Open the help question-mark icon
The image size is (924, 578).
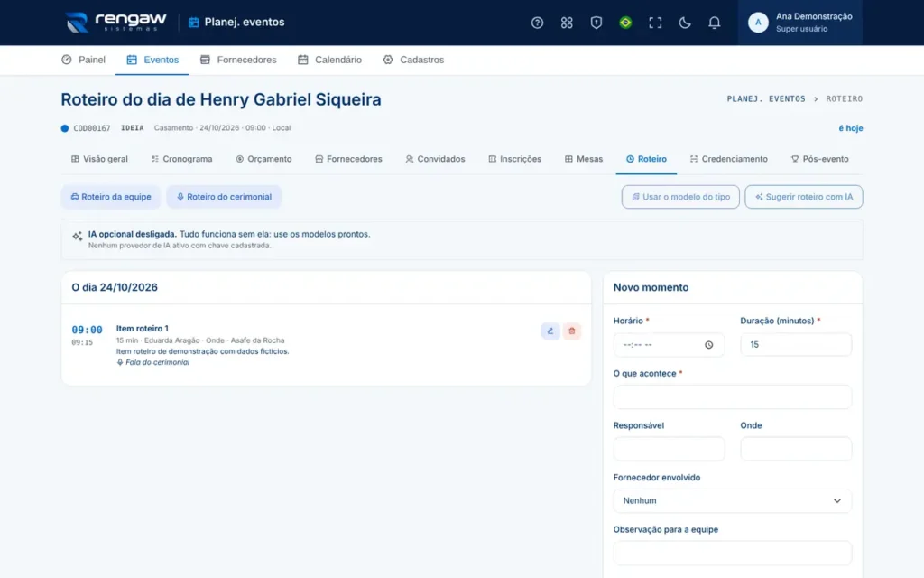click(x=537, y=23)
